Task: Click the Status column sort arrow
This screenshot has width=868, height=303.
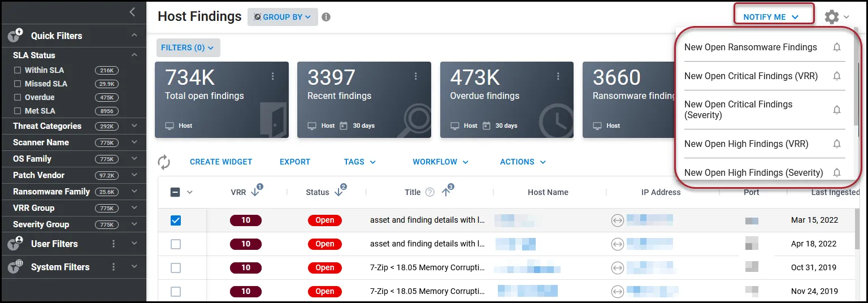Action: click(x=338, y=192)
